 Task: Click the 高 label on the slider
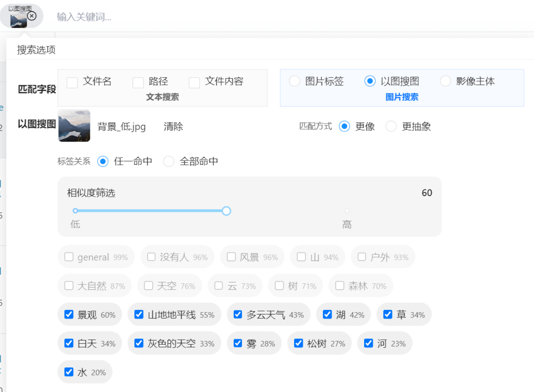click(x=347, y=224)
